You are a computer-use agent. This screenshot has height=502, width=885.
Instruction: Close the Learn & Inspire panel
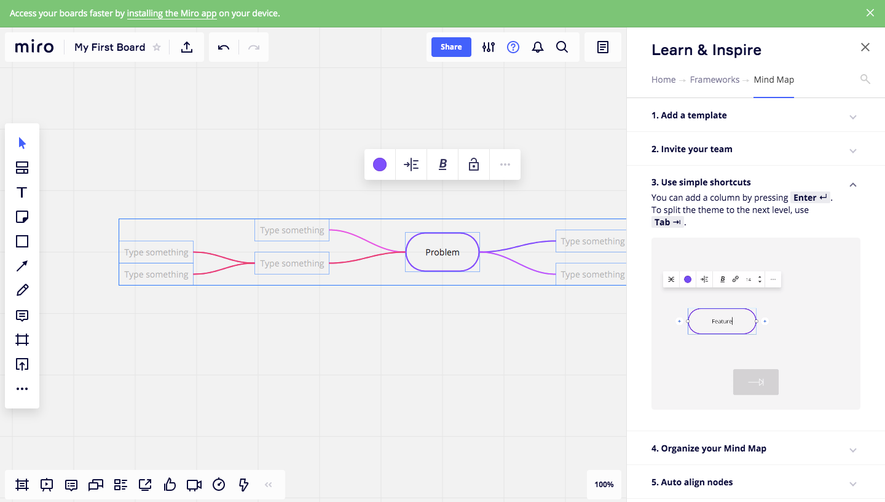[865, 47]
